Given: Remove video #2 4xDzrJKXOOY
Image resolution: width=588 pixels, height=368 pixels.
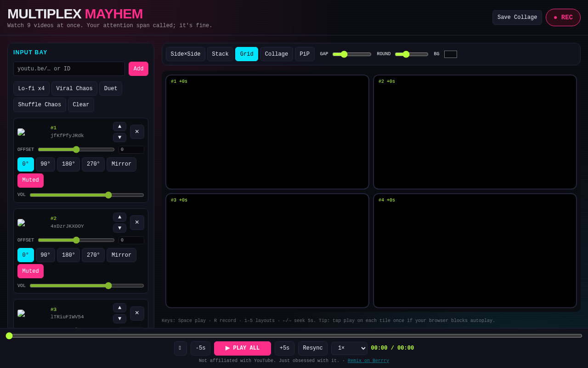Looking at the screenshot, I should click(137, 223).
